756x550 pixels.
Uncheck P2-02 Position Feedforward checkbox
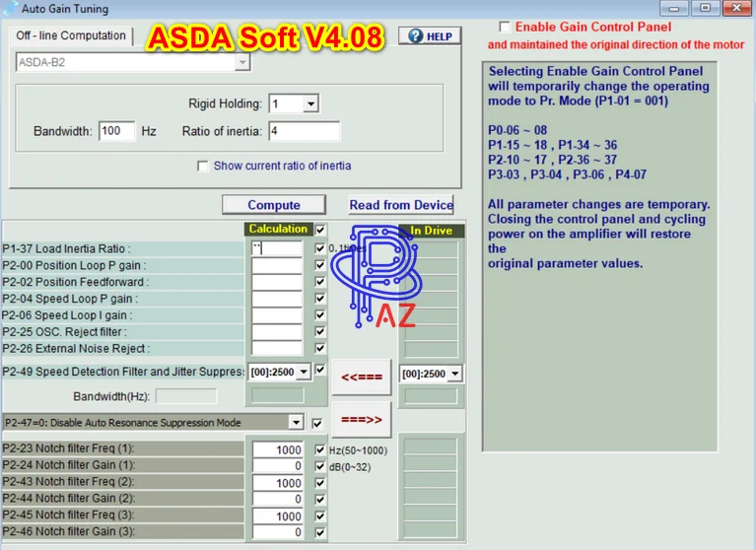click(319, 282)
